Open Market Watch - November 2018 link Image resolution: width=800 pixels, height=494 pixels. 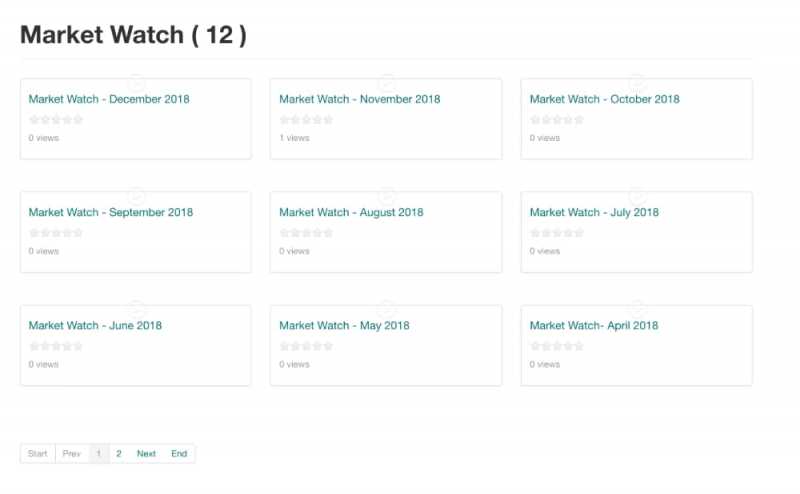click(x=359, y=99)
